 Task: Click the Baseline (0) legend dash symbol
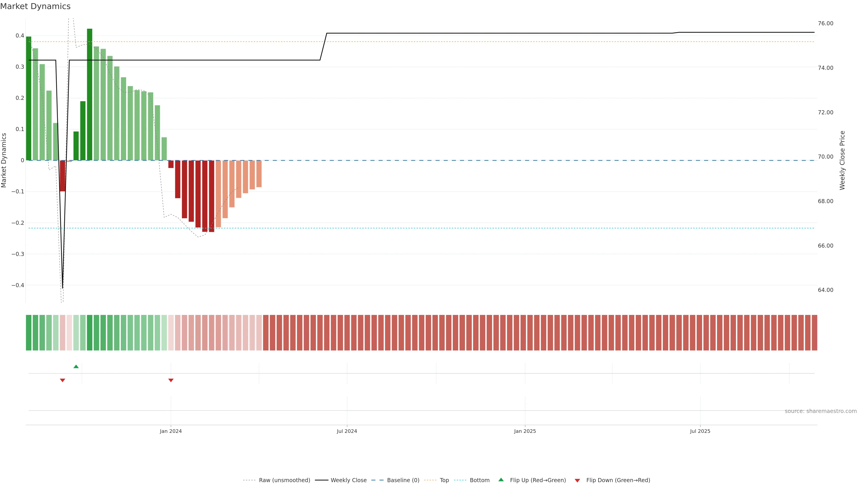click(377, 480)
